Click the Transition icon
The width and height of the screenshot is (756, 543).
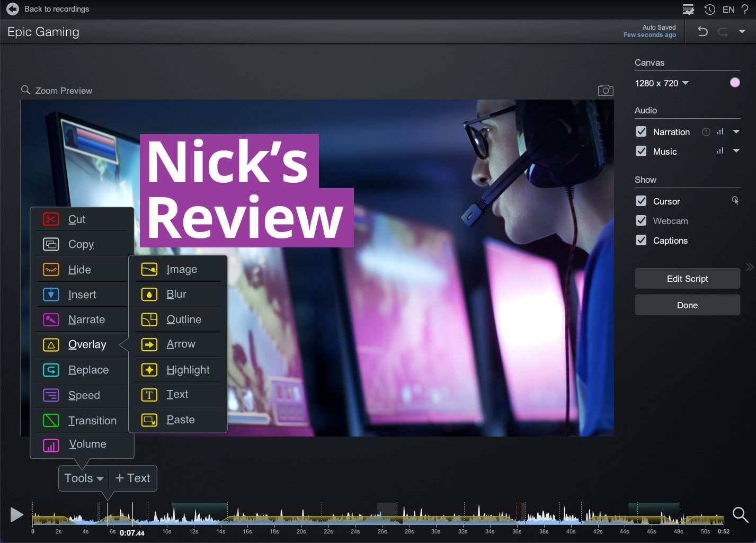tap(51, 421)
